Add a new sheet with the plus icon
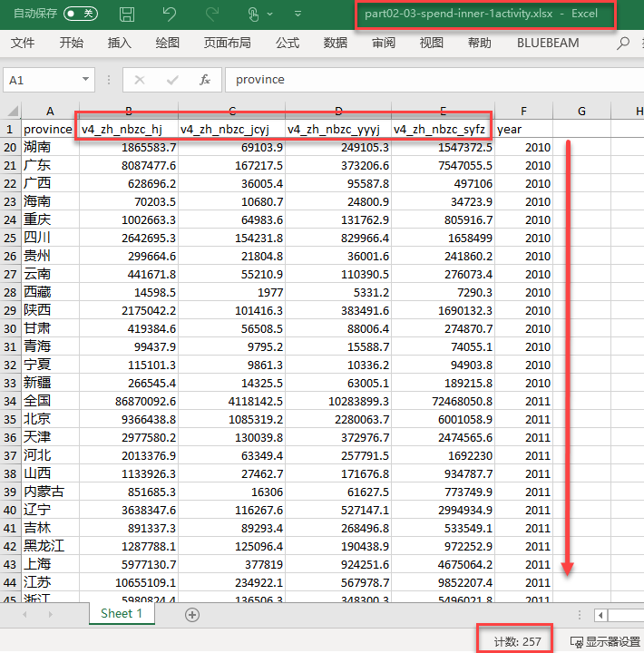The image size is (644, 653). [192, 614]
